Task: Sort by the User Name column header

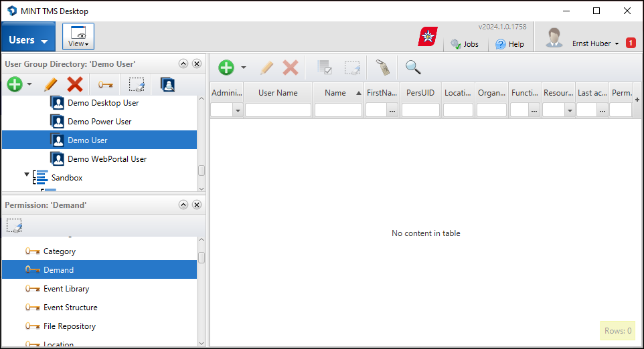Action: click(x=278, y=93)
